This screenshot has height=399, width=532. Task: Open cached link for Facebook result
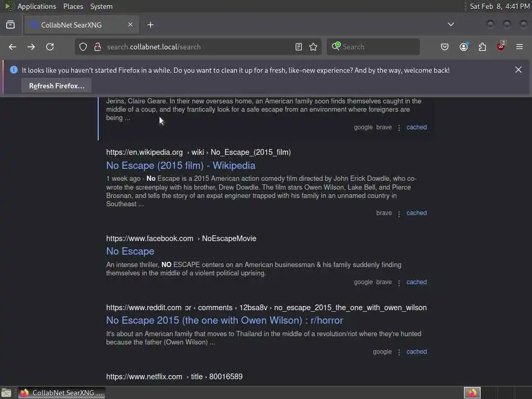[x=417, y=282]
